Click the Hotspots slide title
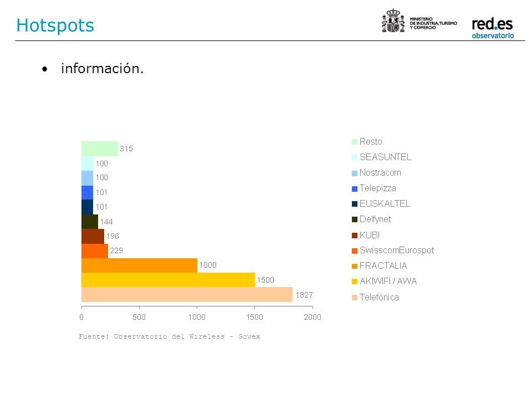Viewport: 532px width, 399px height. coord(55,25)
